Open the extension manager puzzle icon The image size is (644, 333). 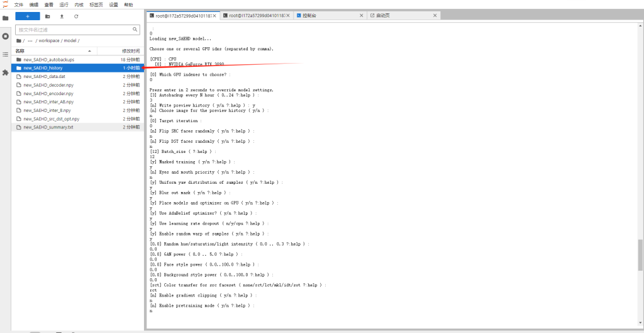pos(5,72)
